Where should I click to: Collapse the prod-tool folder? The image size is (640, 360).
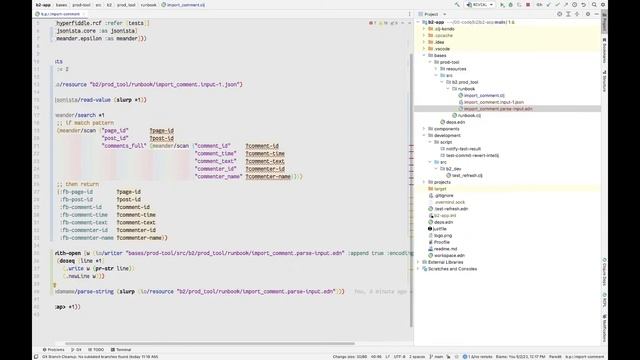tap(430, 62)
